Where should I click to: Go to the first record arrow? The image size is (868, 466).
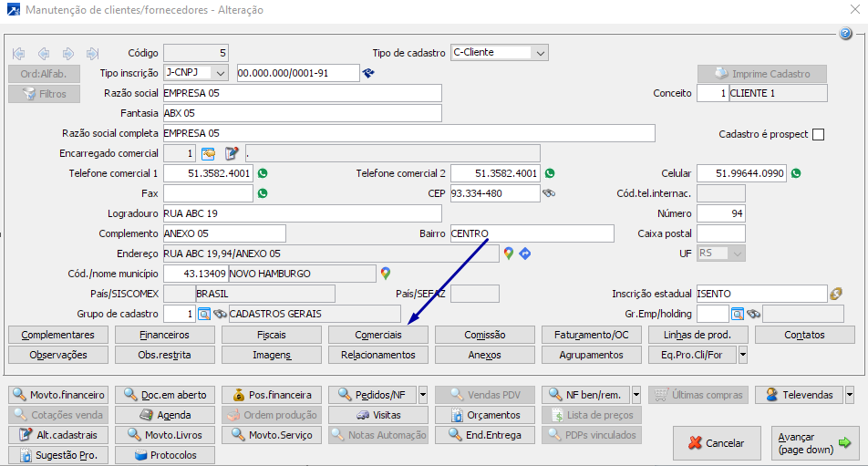click(x=19, y=53)
